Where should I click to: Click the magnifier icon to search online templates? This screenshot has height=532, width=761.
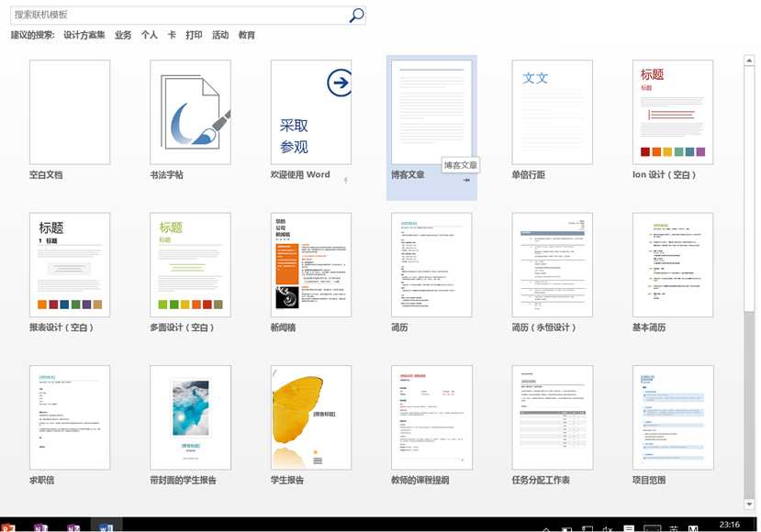pos(357,15)
